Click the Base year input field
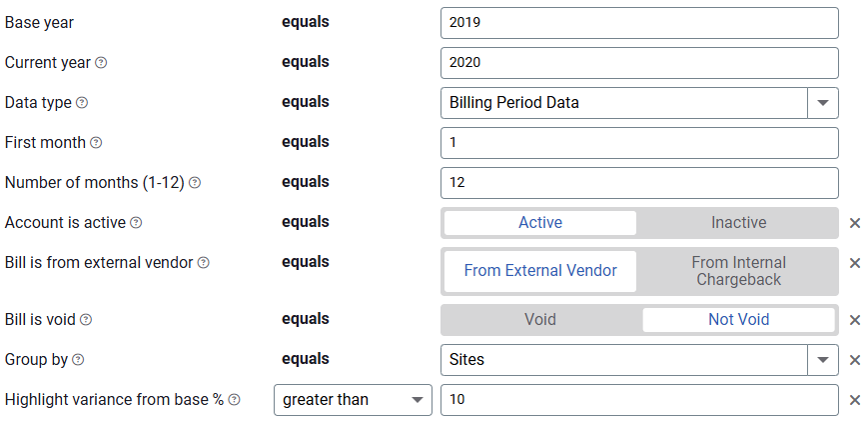The image size is (868, 433). [x=639, y=23]
